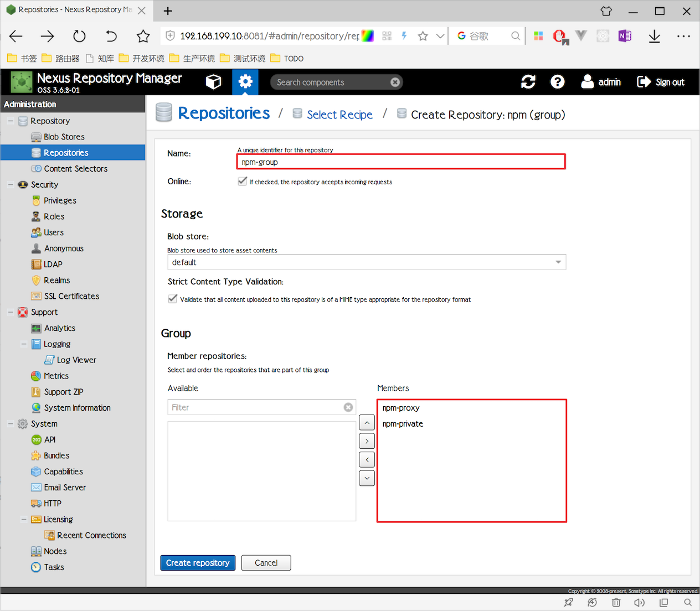The image size is (700, 611).
Task: Clear the Available repositories filter
Action: click(348, 407)
